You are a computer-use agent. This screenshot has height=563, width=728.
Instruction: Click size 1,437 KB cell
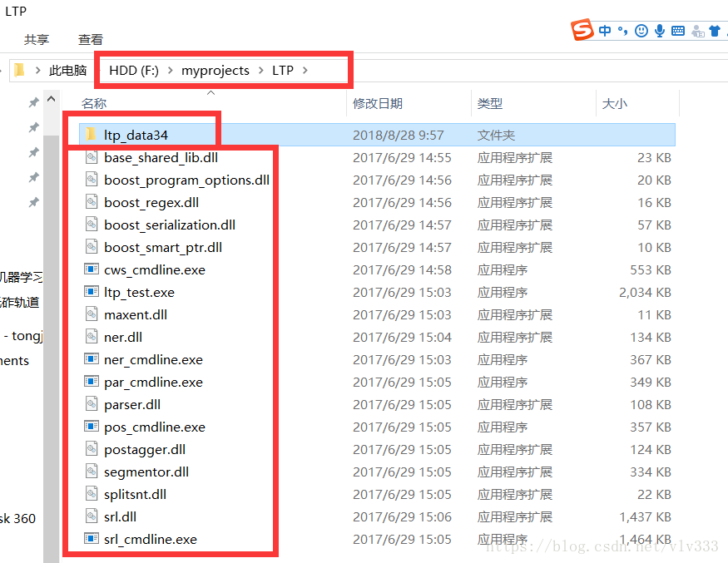645,517
